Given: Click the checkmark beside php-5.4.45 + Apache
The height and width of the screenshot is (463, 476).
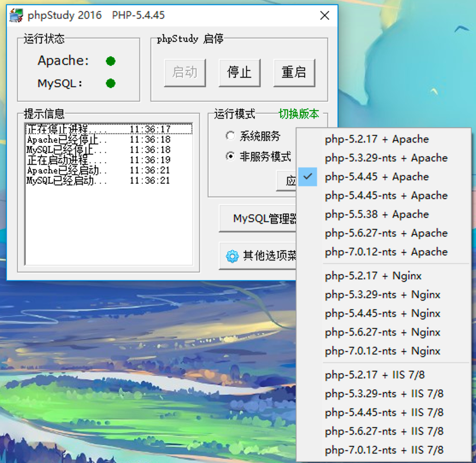Looking at the screenshot, I should pos(307,176).
